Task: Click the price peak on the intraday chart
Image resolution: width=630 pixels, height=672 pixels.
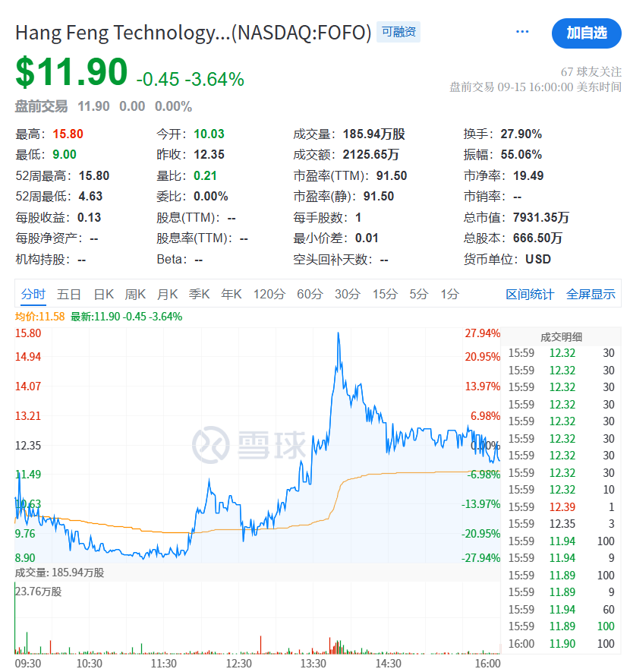Action: point(337,333)
